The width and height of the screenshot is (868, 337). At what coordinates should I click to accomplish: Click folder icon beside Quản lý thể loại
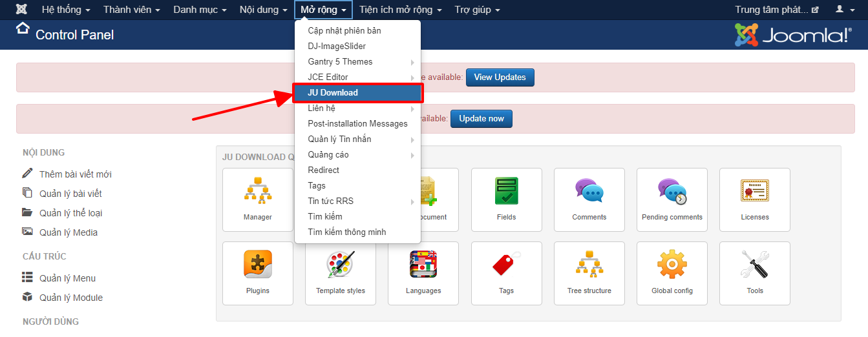point(27,212)
